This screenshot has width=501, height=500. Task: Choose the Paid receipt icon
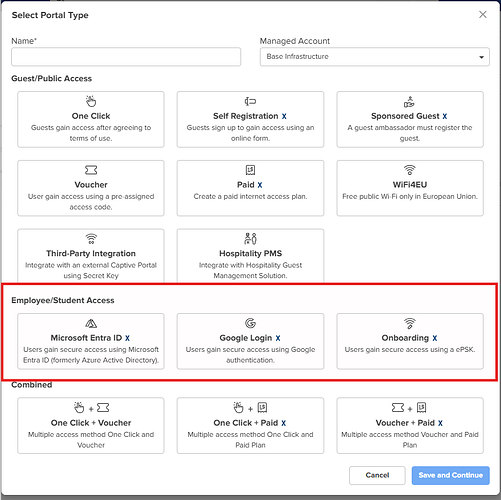click(250, 170)
